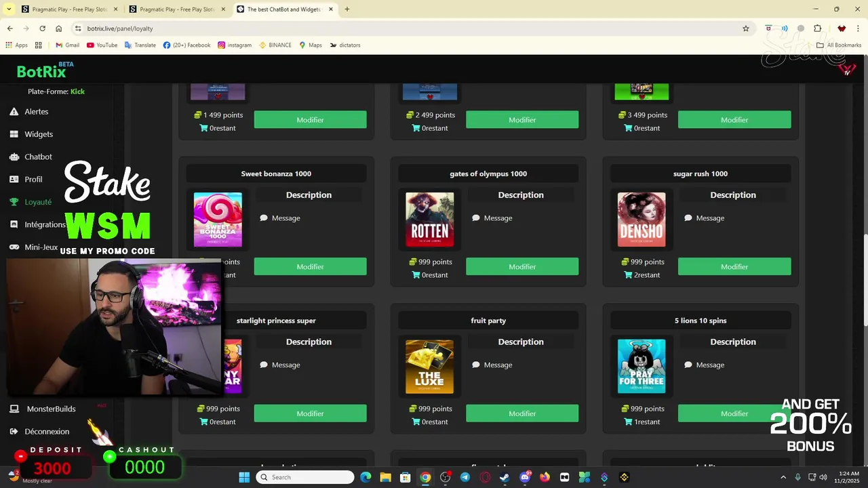Open the YouTube bookmark

click(x=102, y=45)
